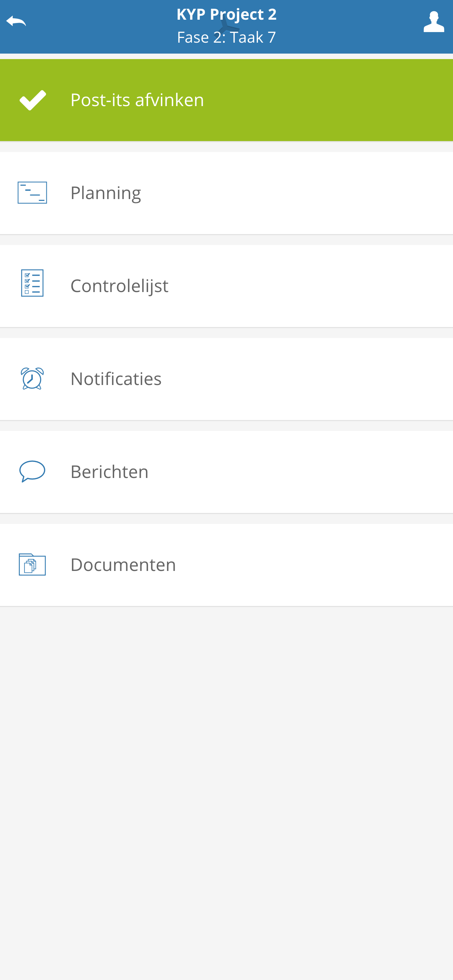Tap the Notificaties alarm clock icon
453x980 pixels.
point(32,378)
